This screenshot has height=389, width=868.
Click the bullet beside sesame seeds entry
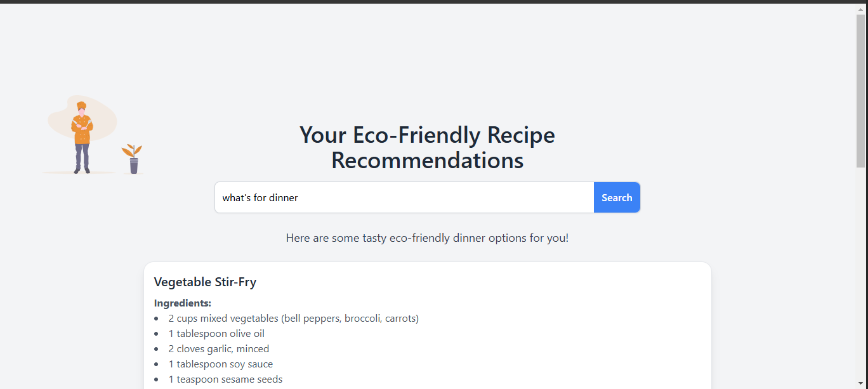[x=157, y=379]
